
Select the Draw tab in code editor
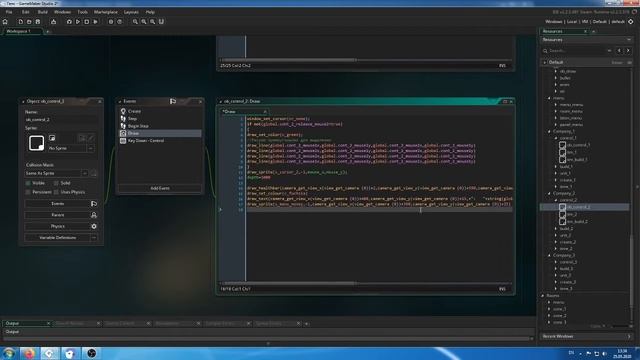(244, 111)
